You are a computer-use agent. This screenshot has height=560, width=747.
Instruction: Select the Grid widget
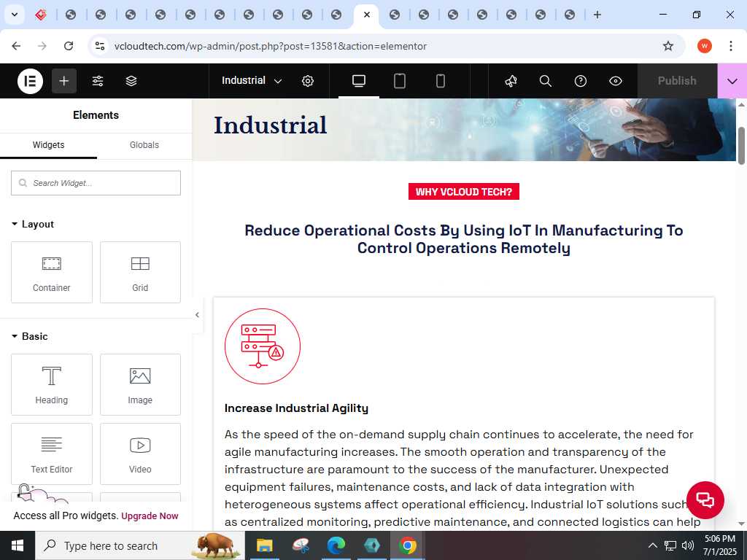coord(140,273)
